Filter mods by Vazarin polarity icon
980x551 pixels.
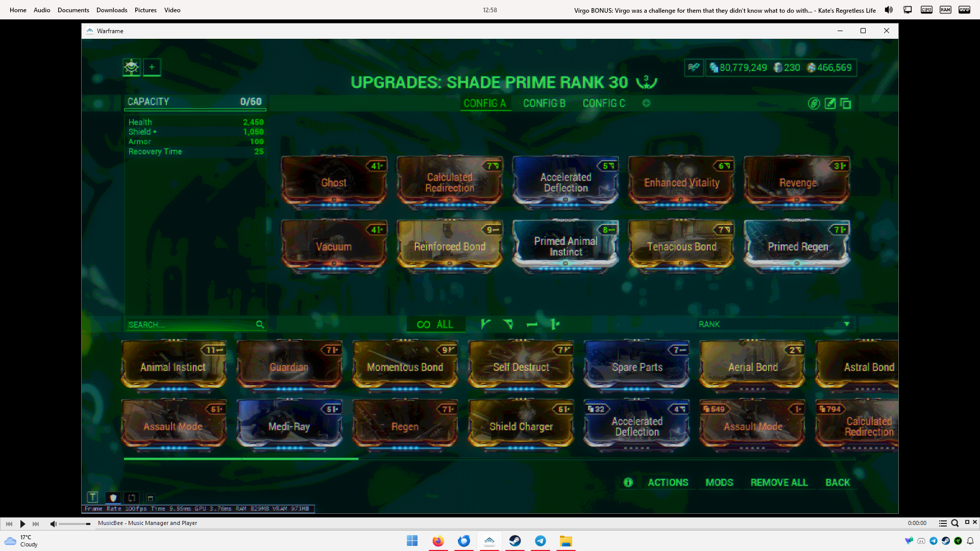pos(508,324)
